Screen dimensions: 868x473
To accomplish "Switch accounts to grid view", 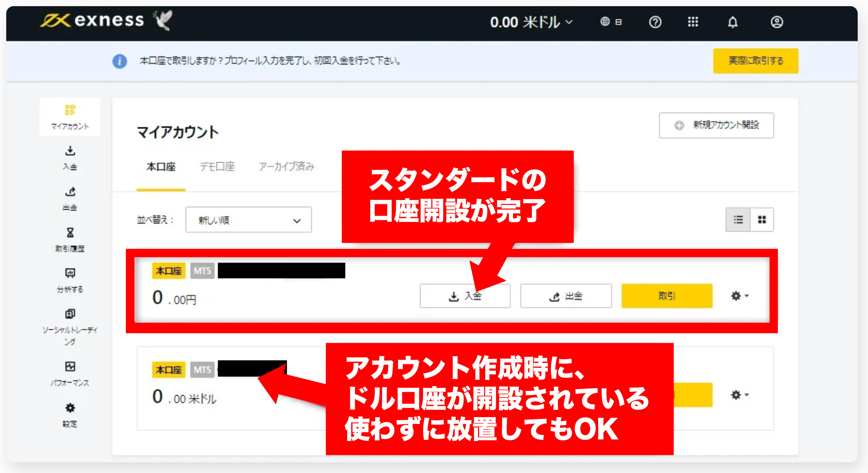I will [x=762, y=219].
